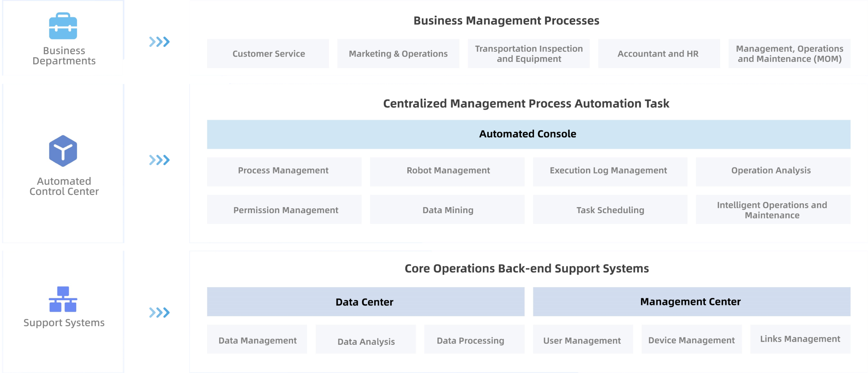Click Transportation Inspection and Equipment
This screenshot has width=868, height=373.
pos(528,54)
